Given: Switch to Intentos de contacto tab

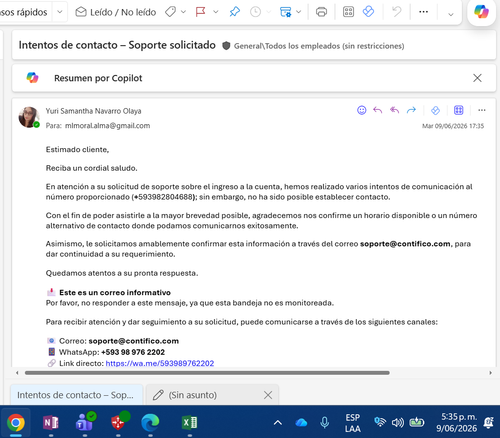Looking at the screenshot, I should click(77, 395).
